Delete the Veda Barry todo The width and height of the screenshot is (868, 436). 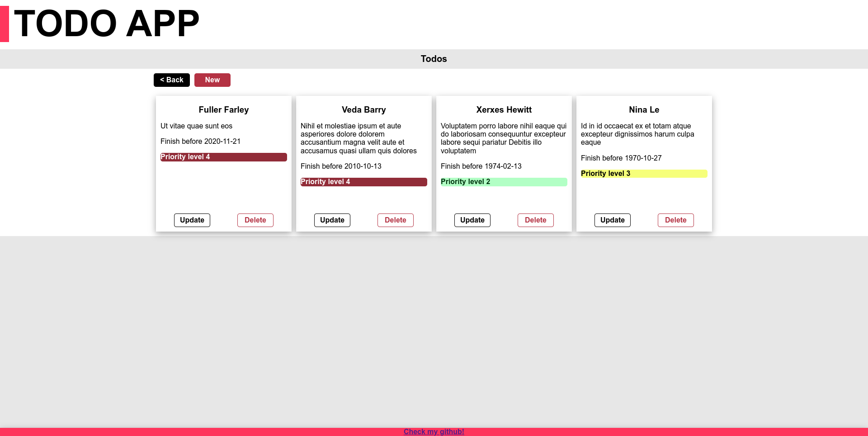tap(396, 220)
